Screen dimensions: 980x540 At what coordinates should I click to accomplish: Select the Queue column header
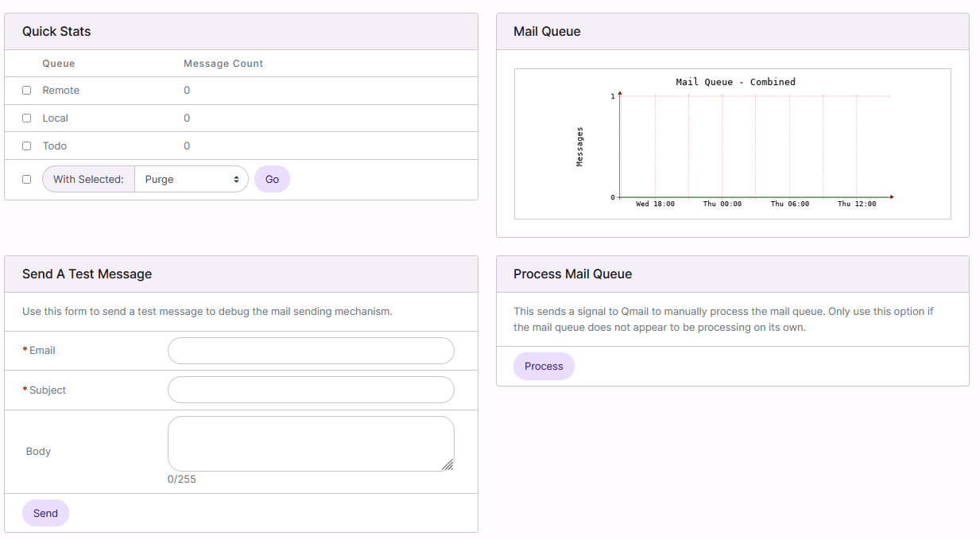[59, 63]
